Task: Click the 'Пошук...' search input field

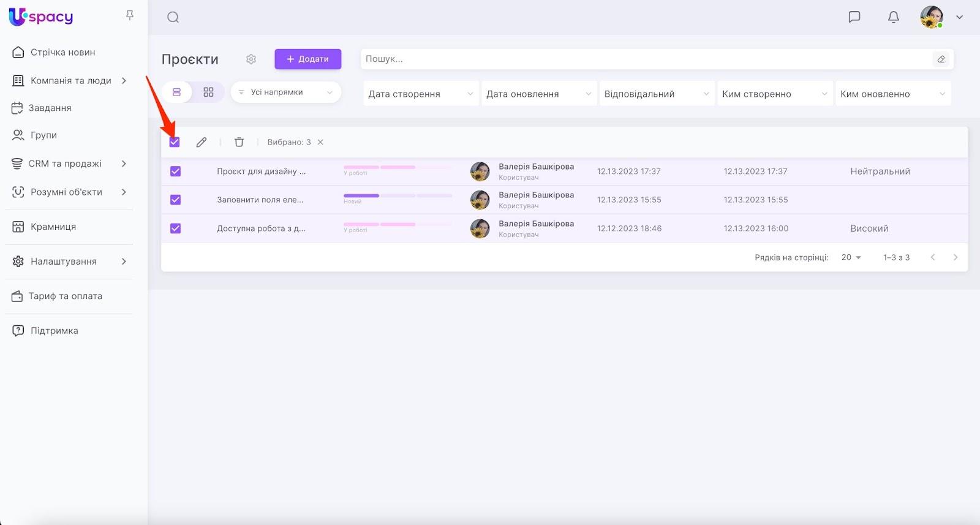Action: pos(643,59)
